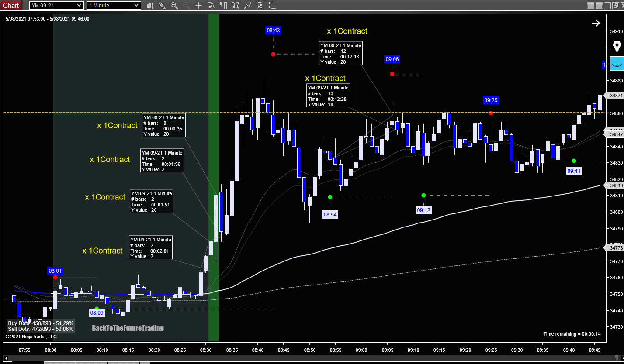Click second gray link button in title bar
This screenshot has width=624, height=364.
point(599,6)
